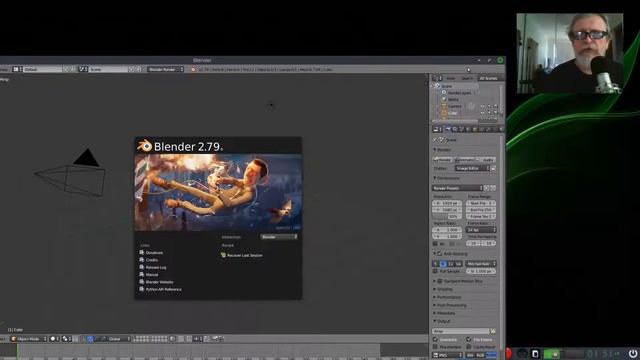Viewport: 640px width, 360px height.
Task: Click the screen layout browse icon
Action: click(x=17, y=69)
